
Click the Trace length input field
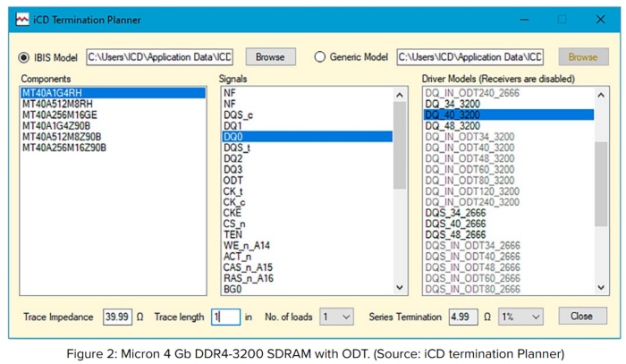click(225, 317)
